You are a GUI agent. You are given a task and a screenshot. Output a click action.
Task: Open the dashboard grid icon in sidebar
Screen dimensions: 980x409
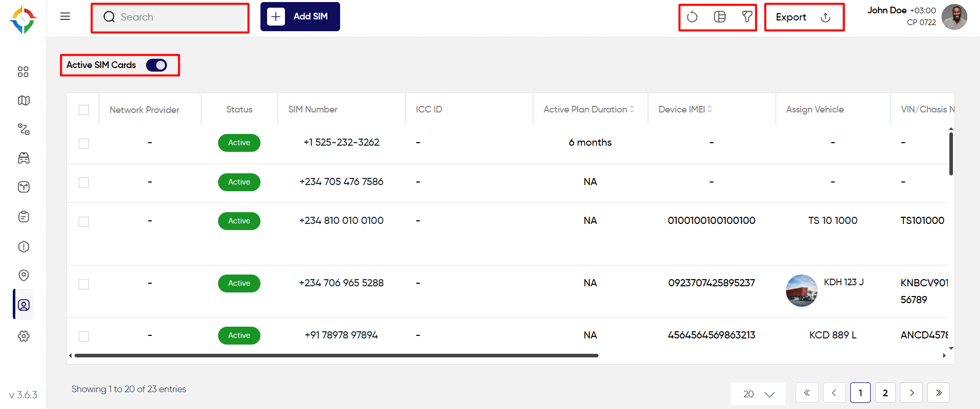[x=23, y=72]
